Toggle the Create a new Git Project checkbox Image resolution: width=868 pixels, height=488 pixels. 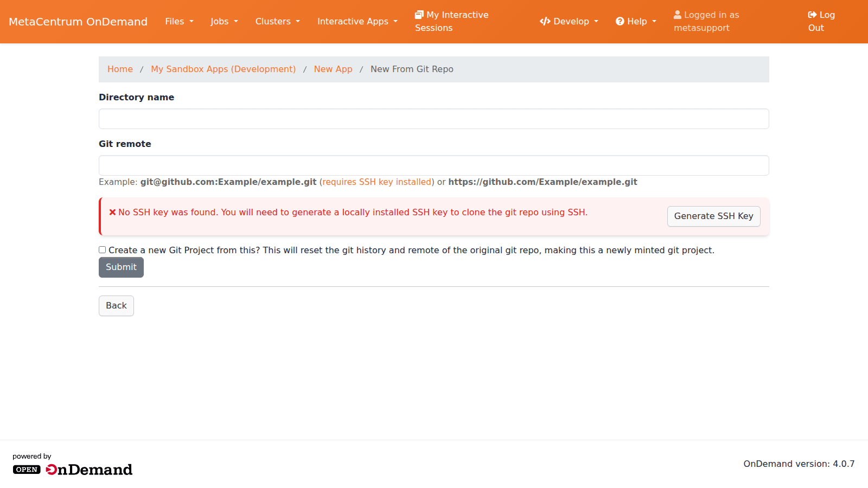pyautogui.click(x=102, y=249)
